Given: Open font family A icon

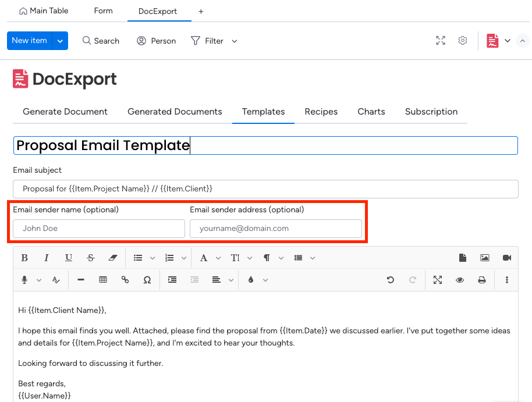Looking at the screenshot, I should (204, 258).
